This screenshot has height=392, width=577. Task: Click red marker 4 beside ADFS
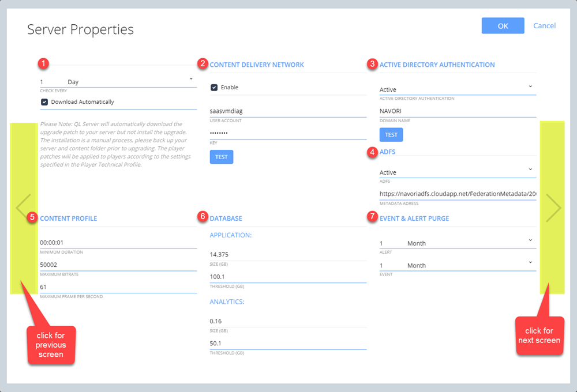click(x=372, y=152)
